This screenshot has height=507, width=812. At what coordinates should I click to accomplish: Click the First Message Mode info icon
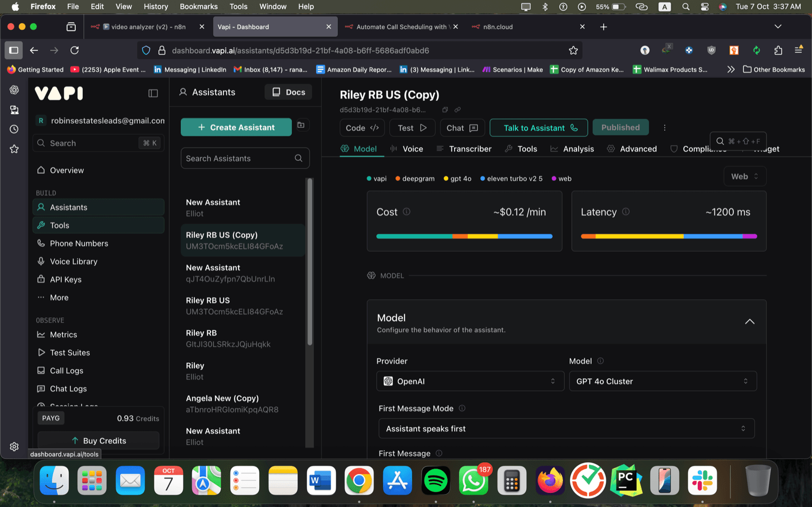point(462,409)
